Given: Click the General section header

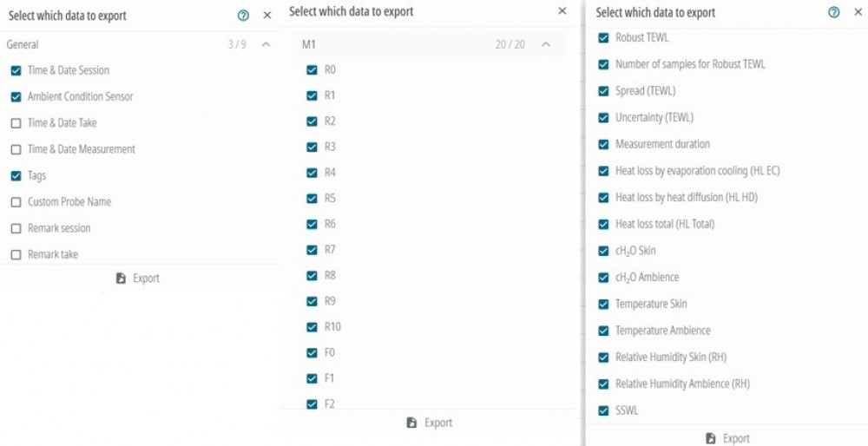Looking at the screenshot, I should (23, 44).
